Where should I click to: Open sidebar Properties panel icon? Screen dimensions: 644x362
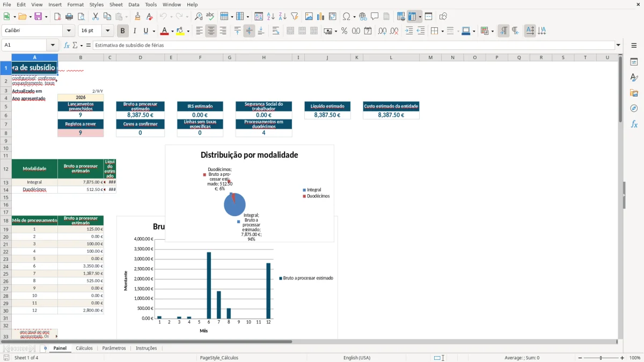pyautogui.click(x=634, y=62)
